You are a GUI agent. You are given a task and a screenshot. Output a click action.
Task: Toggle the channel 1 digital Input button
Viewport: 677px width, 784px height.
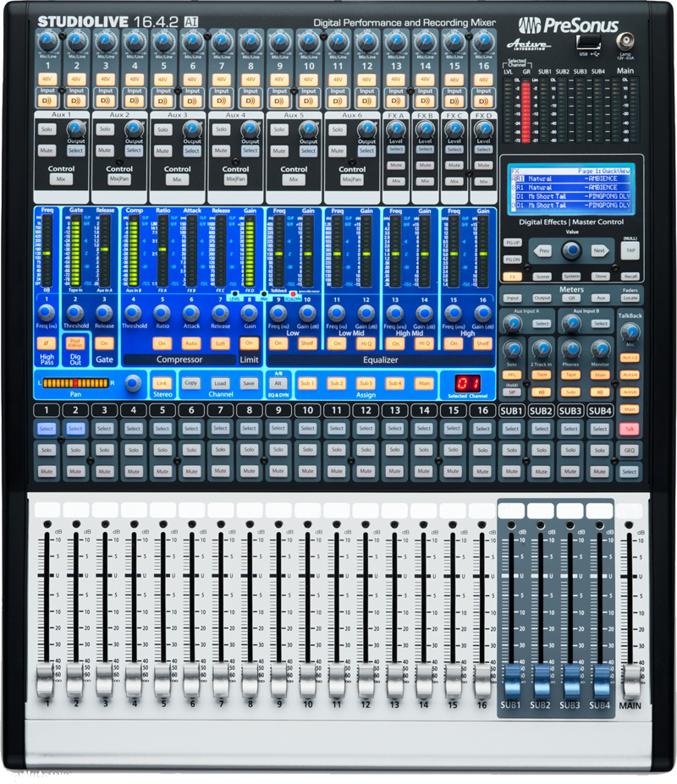[x=47, y=101]
